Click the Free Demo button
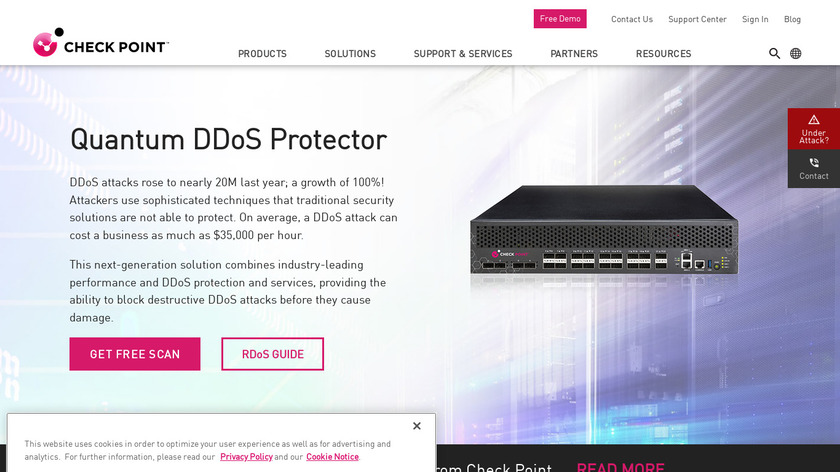Screen dimensions: 840x472 click(x=560, y=19)
